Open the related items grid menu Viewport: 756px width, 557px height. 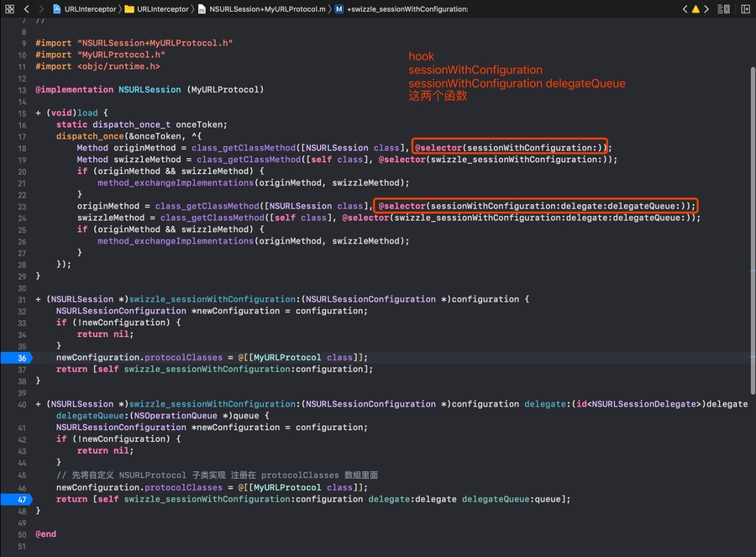point(9,8)
